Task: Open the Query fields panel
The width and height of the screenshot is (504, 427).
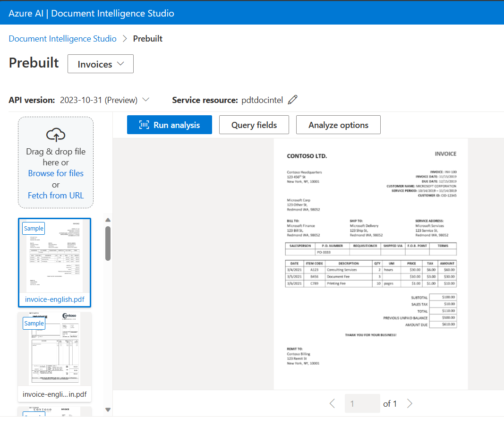Action: [x=254, y=125]
